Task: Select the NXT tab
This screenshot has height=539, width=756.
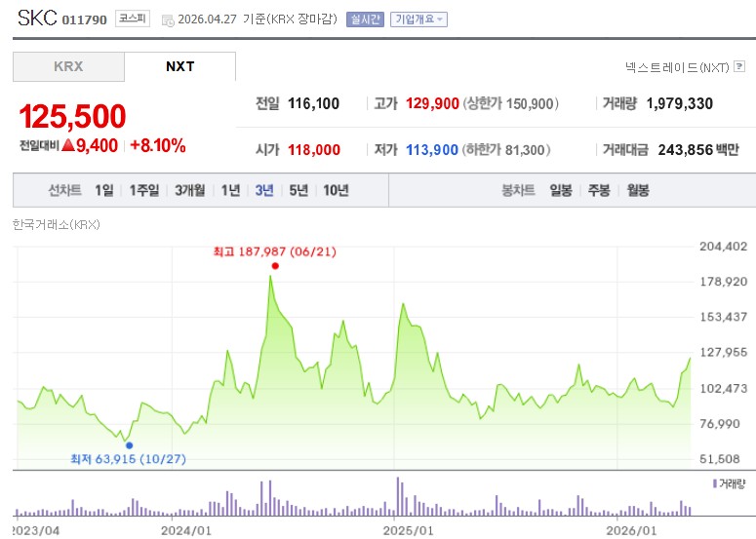Action: (x=179, y=66)
